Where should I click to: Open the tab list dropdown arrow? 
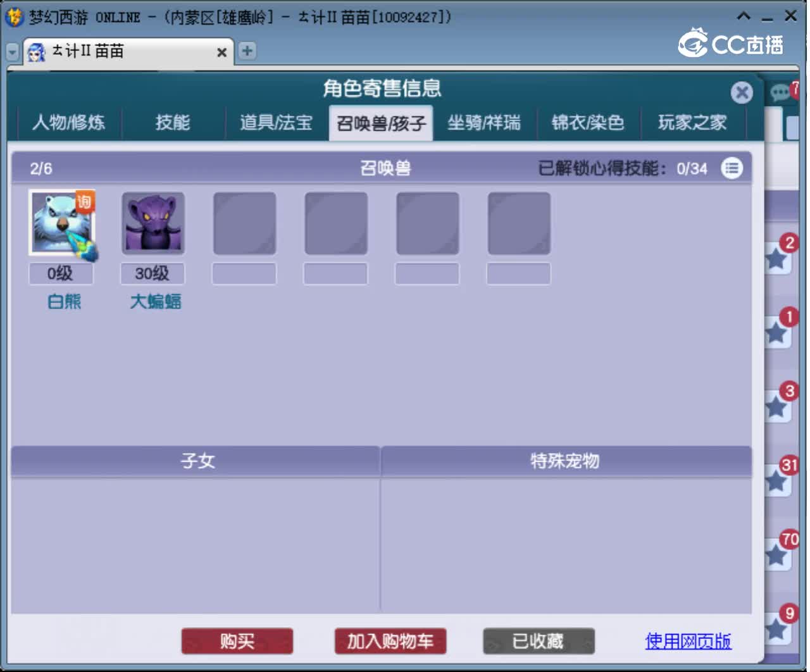12,52
